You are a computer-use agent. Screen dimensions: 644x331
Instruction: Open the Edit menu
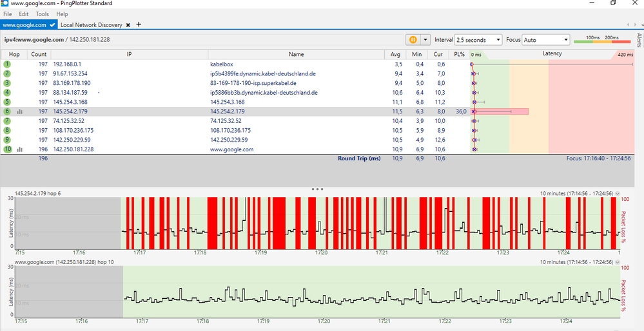pyautogui.click(x=24, y=14)
